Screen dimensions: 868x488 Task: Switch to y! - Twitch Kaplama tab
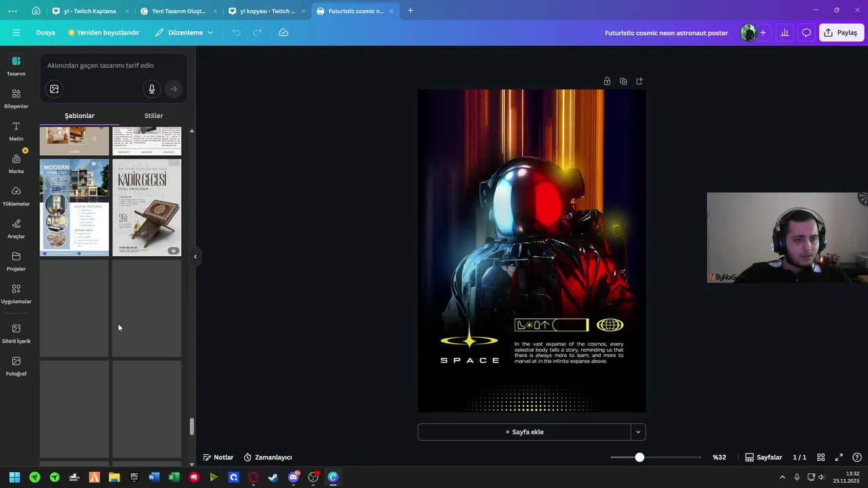pos(90,11)
